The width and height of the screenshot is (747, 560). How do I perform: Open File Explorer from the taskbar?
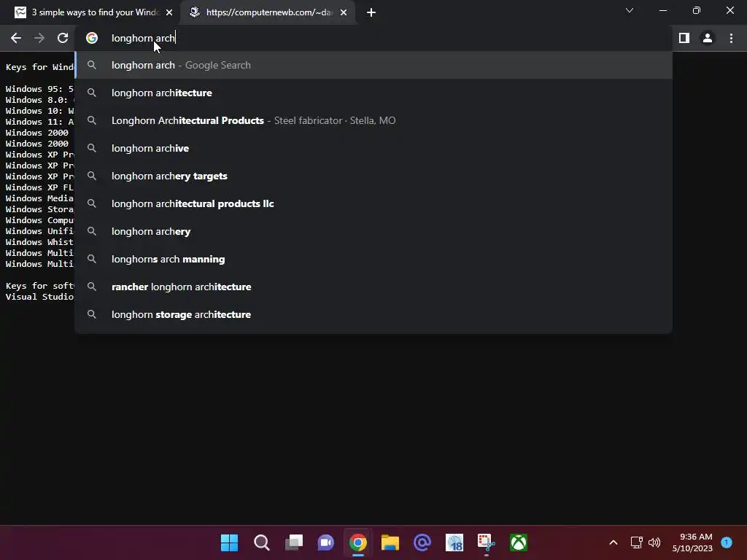(x=390, y=542)
